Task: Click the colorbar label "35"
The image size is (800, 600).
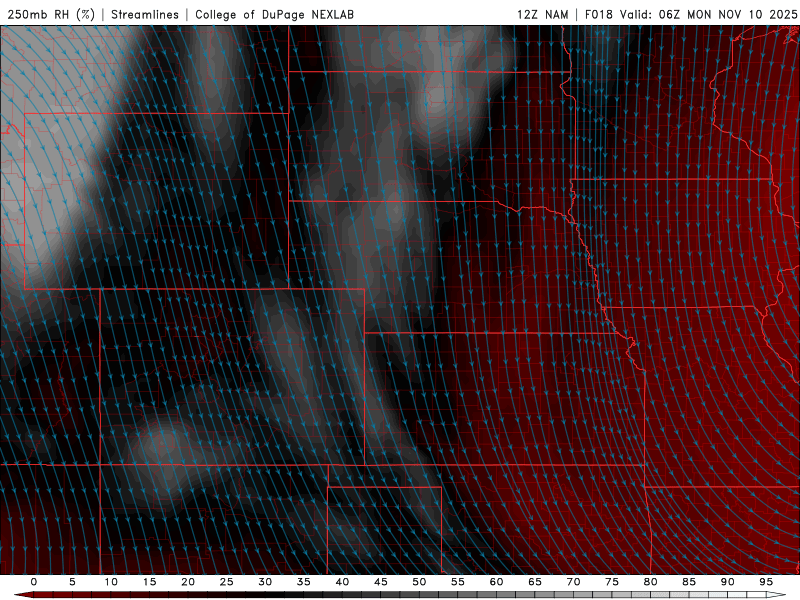Action: click(303, 582)
